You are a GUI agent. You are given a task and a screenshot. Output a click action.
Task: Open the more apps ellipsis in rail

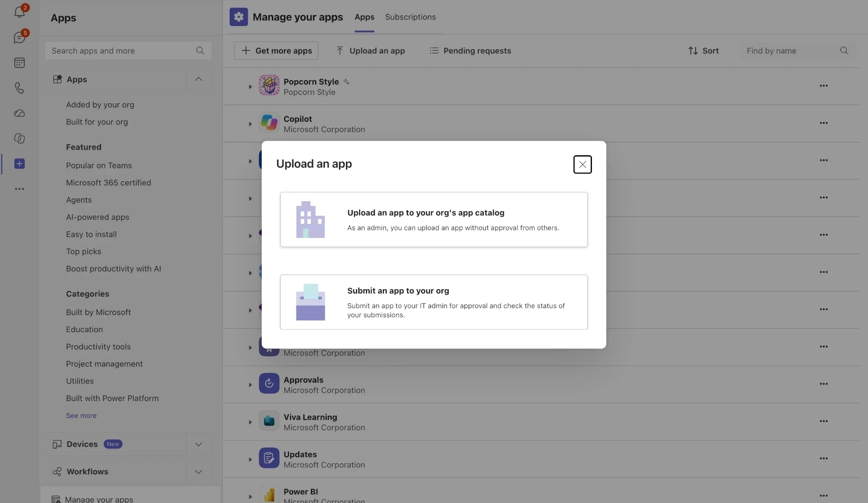20,189
